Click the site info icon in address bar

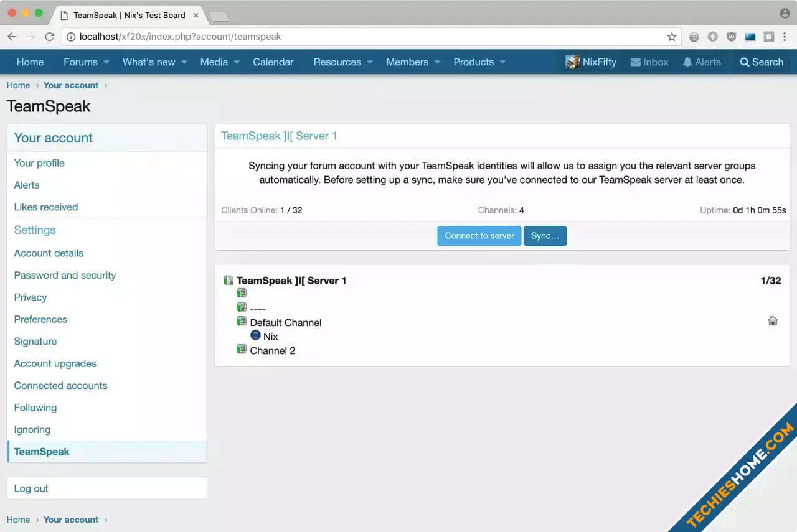71,37
